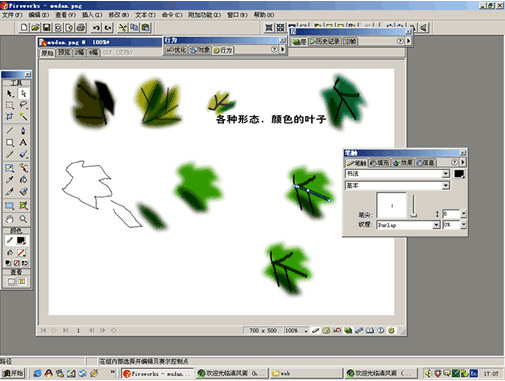
Task: Open the 基本 stroke name dropdown
Action: tap(446, 186)
